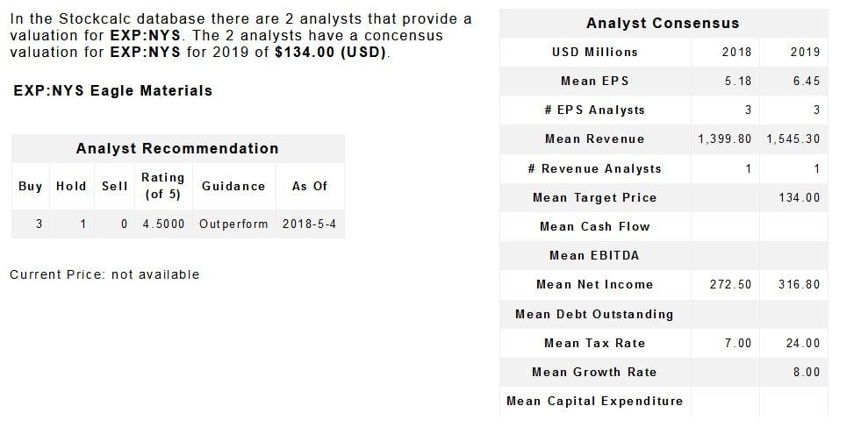Click the Analyst Recommendation table header
Image resolution: width=868 pixels, height=427 pixels.
(x=177, y=149)
